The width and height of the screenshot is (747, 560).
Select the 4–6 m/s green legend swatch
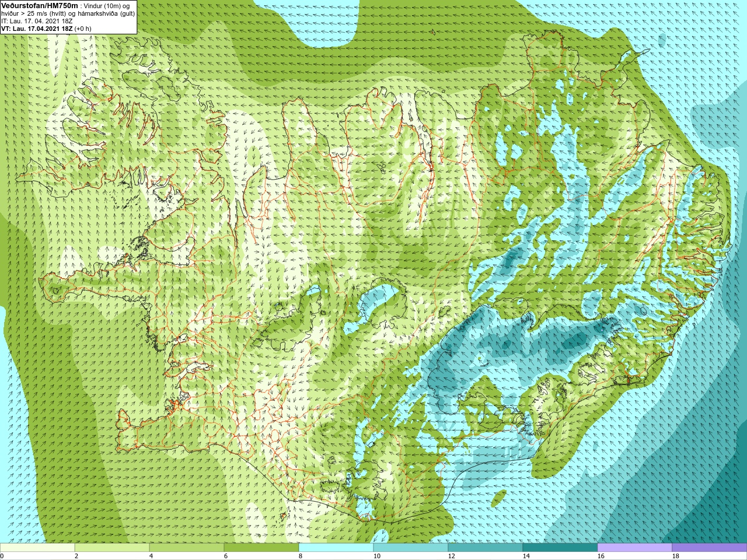click(x=187, y=548)
